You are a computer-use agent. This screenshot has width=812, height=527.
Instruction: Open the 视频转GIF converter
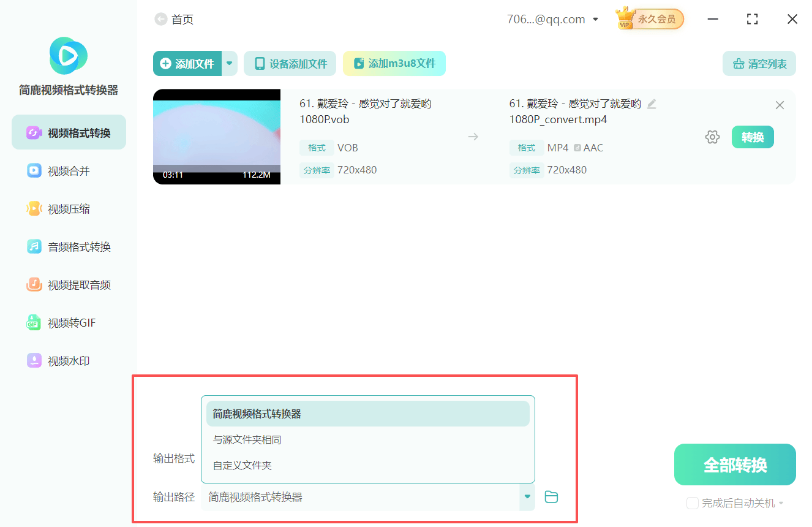[69, 322]
